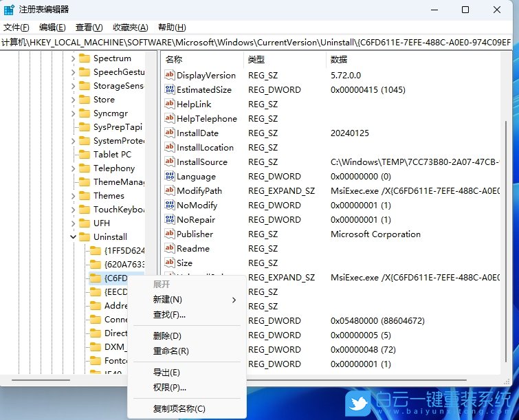Expand the SpeechGestu key

click(x=73, y=72)
